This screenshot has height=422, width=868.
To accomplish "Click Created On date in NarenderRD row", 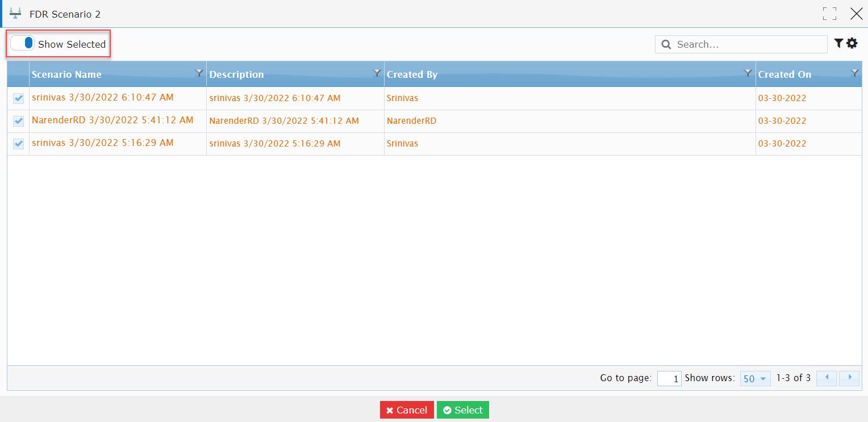I will tap(782, 120).
